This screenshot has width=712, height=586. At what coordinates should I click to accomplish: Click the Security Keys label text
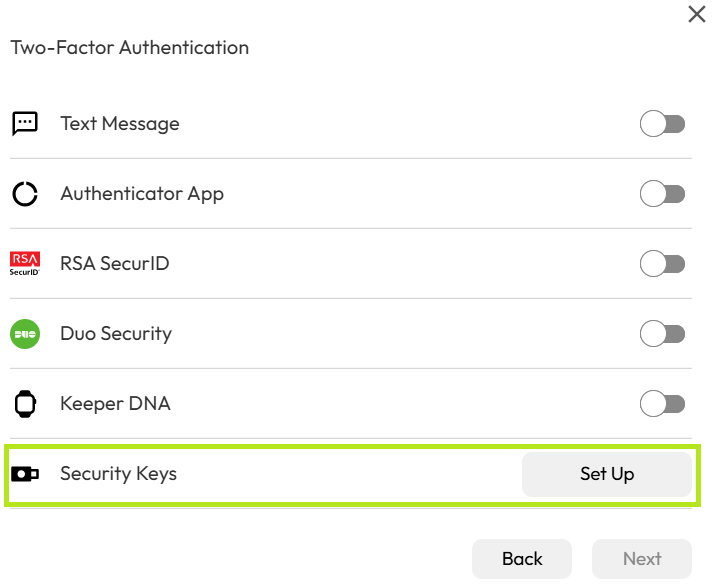pos(118,474)
